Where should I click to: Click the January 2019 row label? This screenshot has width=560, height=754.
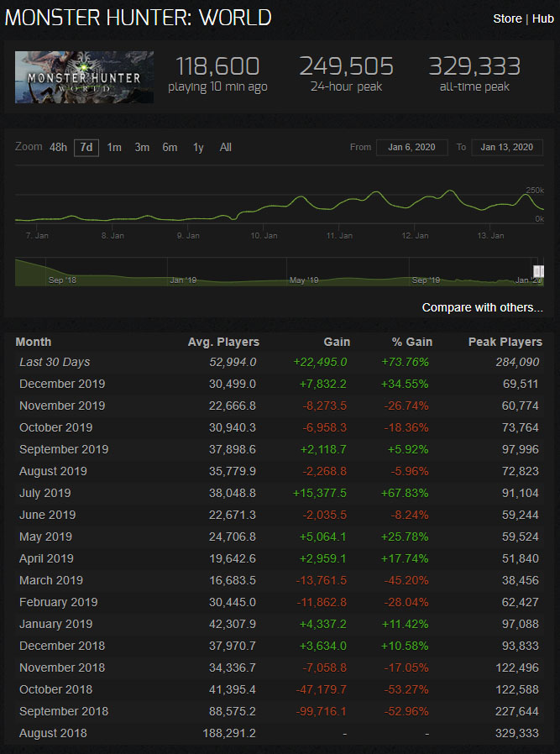[55, 624]
